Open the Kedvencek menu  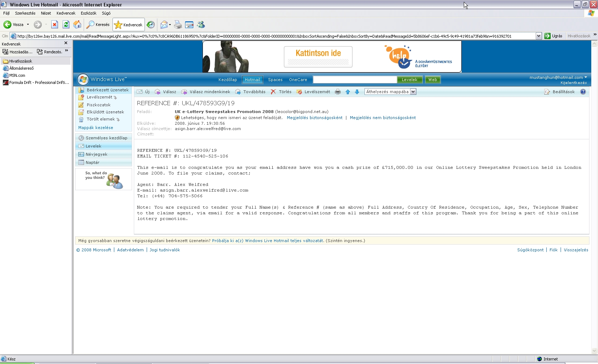[x=66, y=13]
